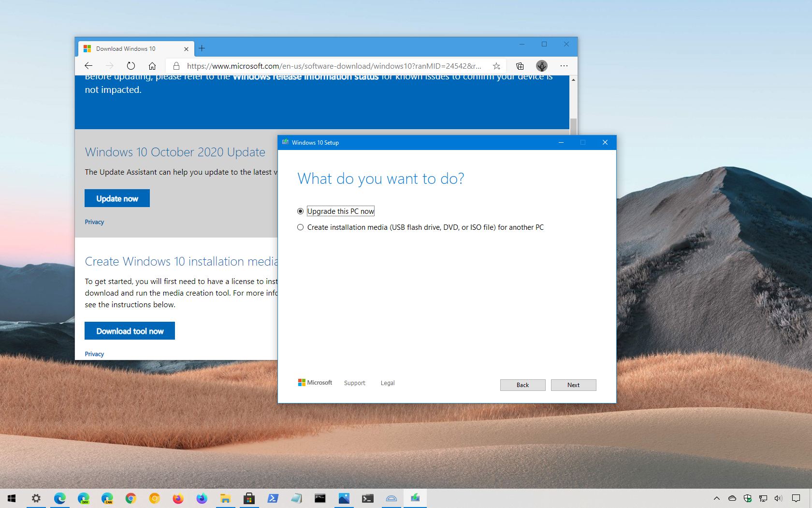Screen dimensions: 812x508
Task: Launch Firefox from the taskbar
Action: (178, 498)
